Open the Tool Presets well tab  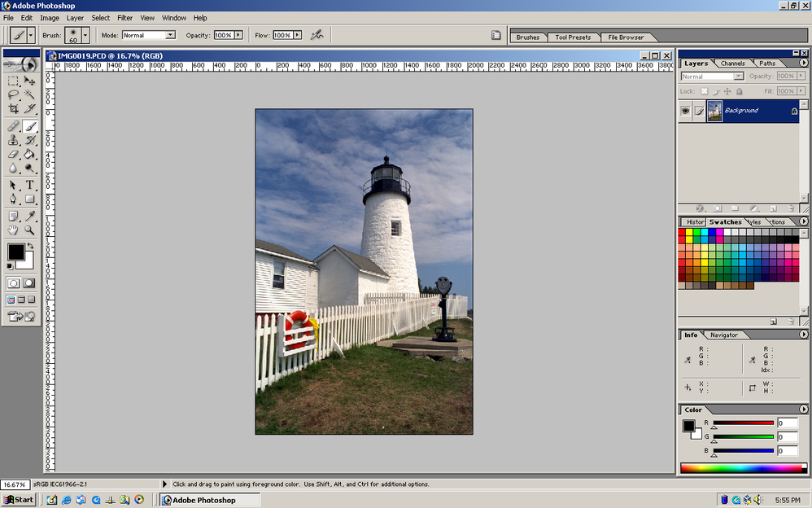point(573,37)
